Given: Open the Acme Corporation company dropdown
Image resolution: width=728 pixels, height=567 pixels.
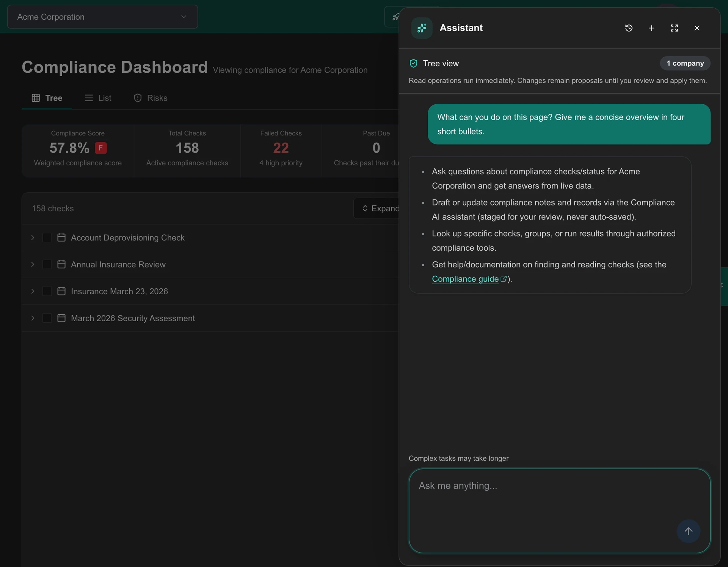Looking at the screenshot, I should pos(102,17).
